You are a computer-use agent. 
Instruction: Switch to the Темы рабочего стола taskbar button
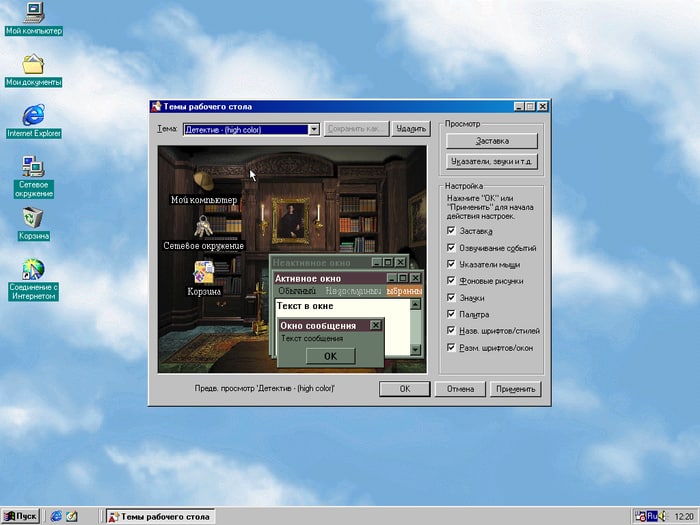(x=161, y=517)
